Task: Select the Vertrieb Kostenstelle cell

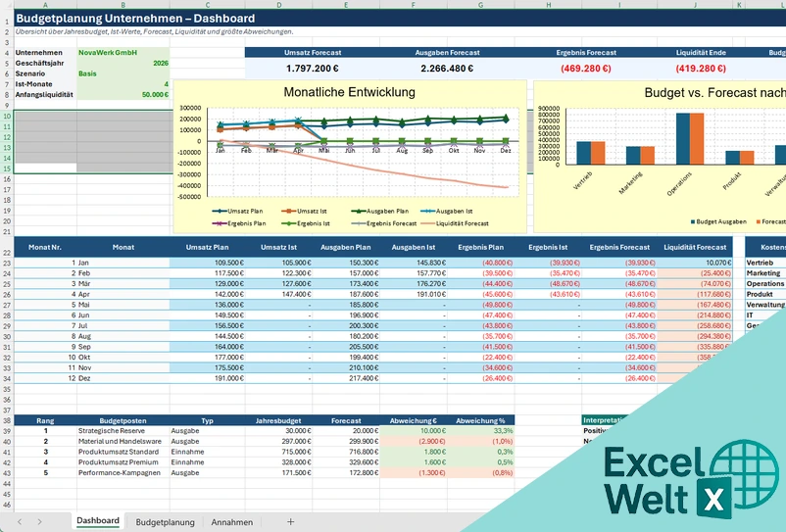Action: point(765,263)
